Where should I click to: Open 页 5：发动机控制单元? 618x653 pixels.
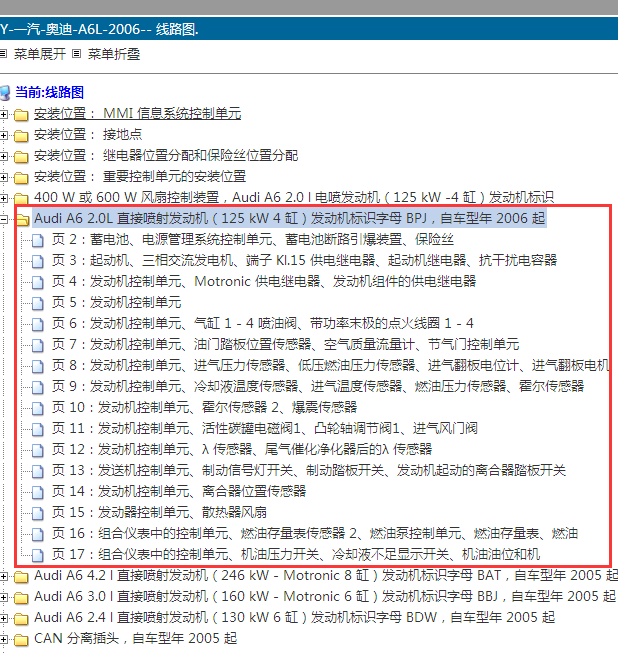(x=117, y=302)
